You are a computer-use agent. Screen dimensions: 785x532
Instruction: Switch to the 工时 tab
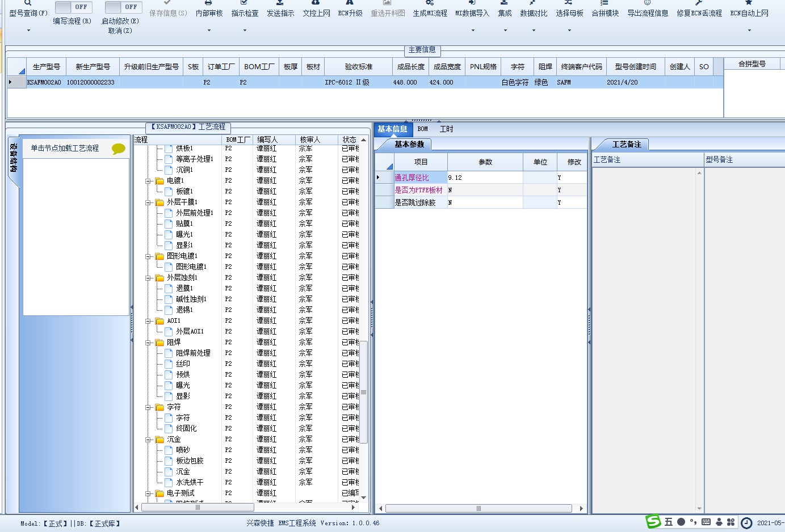point(447,129)
